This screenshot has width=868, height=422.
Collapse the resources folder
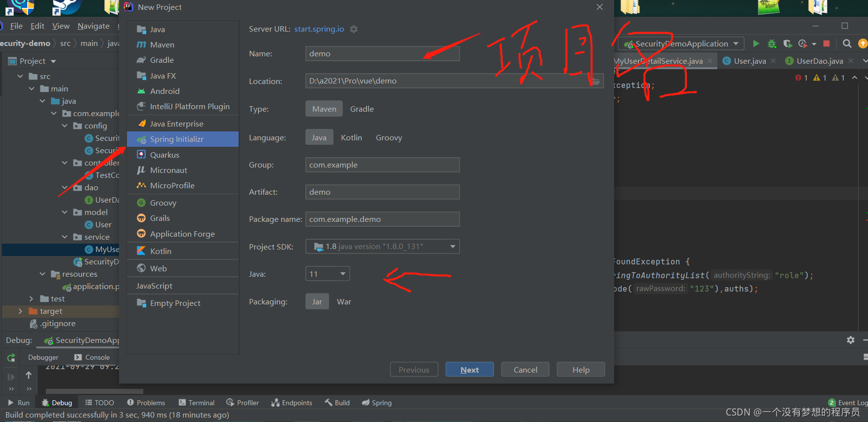42,274
